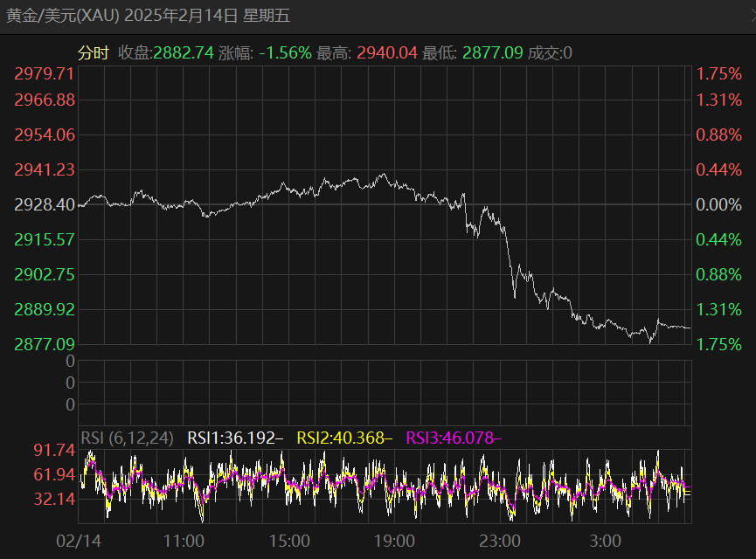The height and width of the screenshot is (559, 756).
Task: Click the 15:00 time axis label
Action: coord(289,541)
